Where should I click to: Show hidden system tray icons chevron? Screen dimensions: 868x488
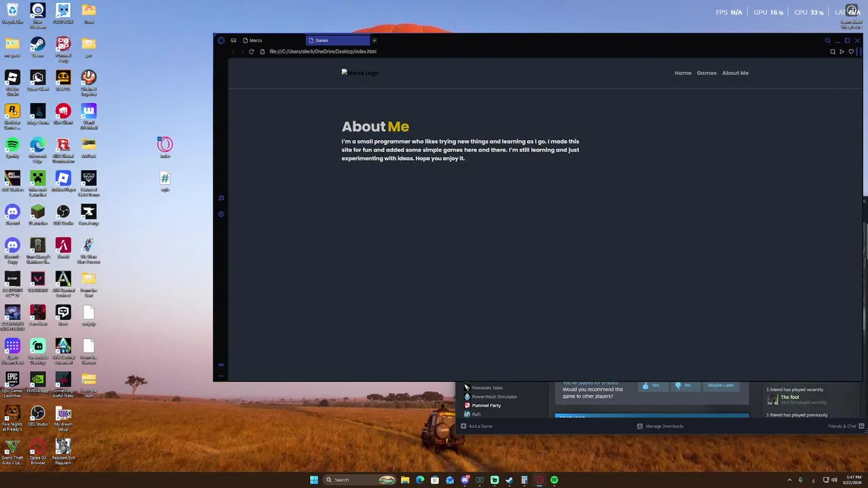[789, 480]
